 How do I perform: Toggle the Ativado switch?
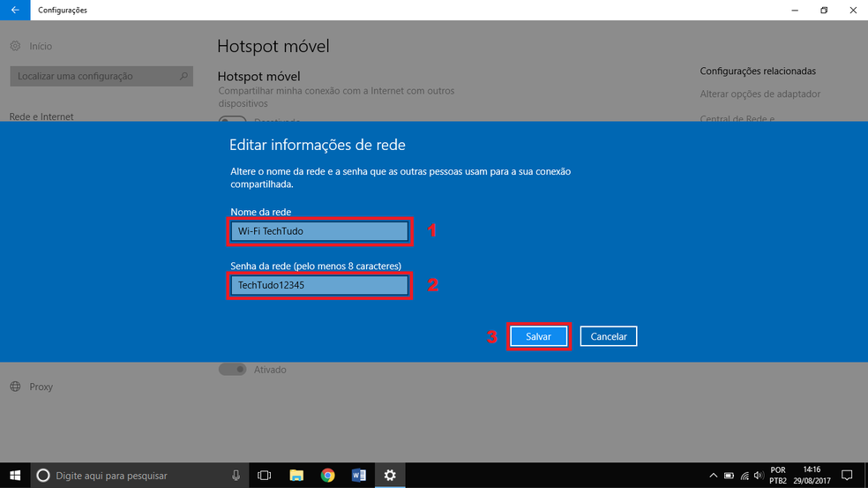coord(233,370)
